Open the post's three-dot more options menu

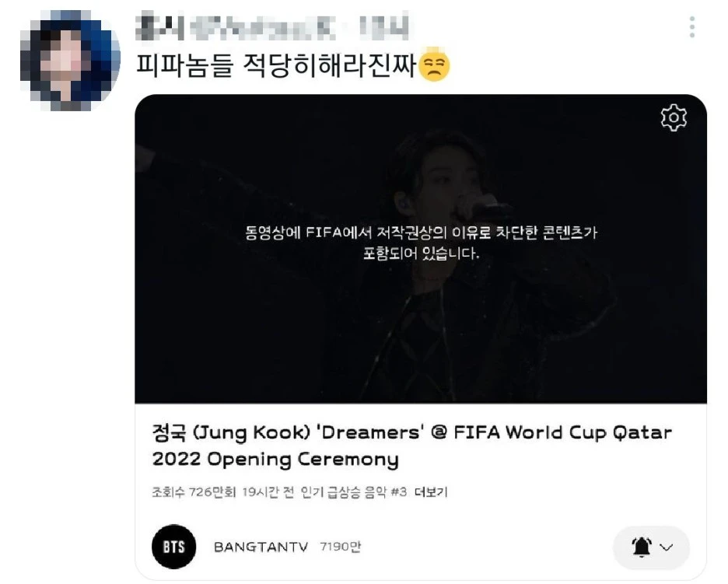pos(691,27)
